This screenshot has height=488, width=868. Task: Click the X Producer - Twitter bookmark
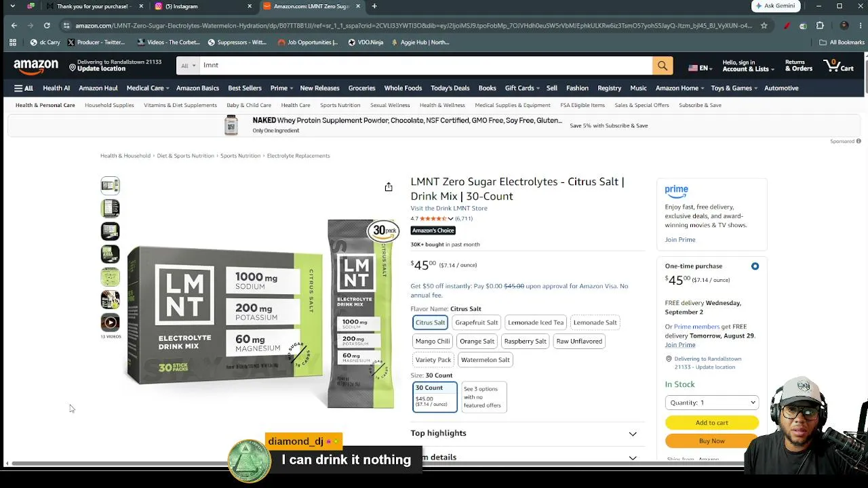96,42
